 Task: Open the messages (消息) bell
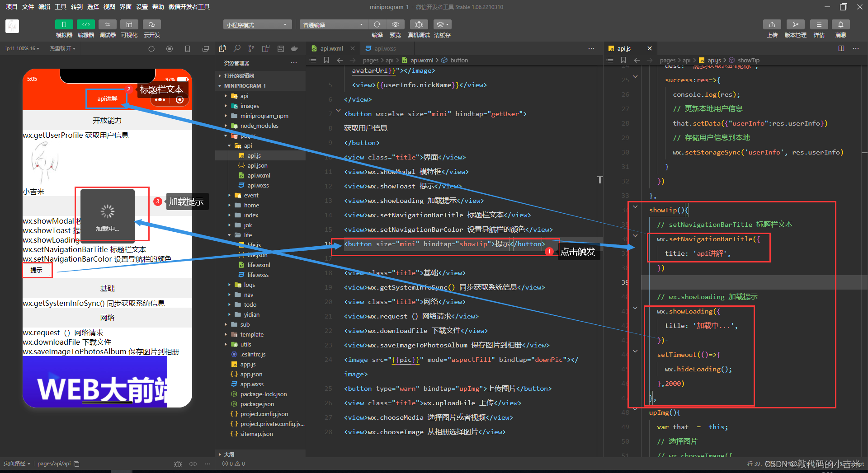pyautogui.click(x=840, y=24)
